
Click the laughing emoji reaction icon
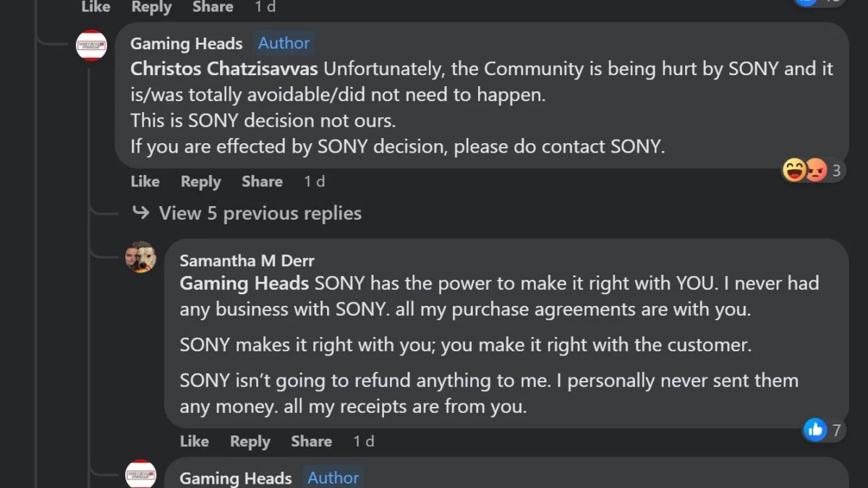point(794,170)
